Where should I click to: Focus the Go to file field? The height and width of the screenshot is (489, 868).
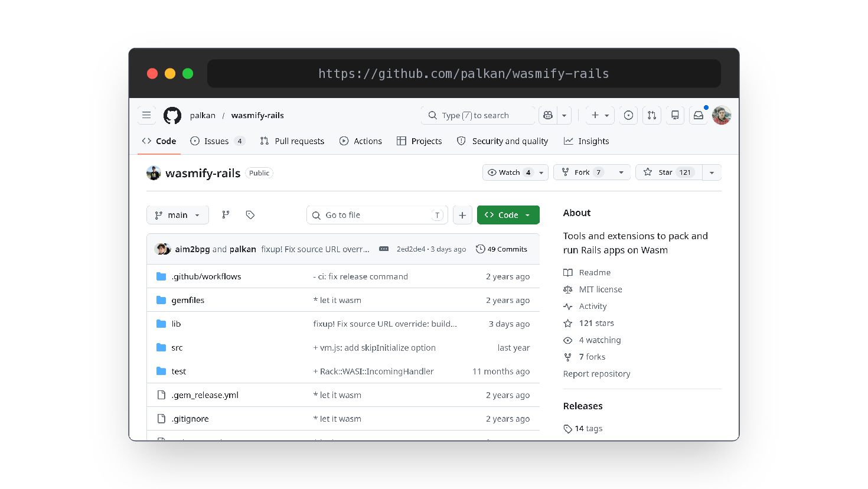(x=377, y=215)
